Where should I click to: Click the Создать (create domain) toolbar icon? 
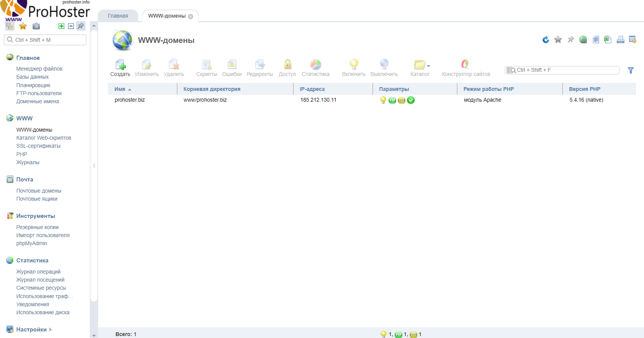point(120,68)
